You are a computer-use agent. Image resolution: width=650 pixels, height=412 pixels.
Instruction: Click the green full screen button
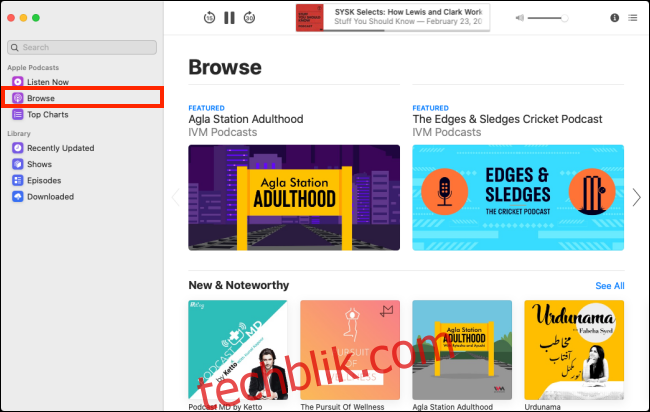[36, 17]
